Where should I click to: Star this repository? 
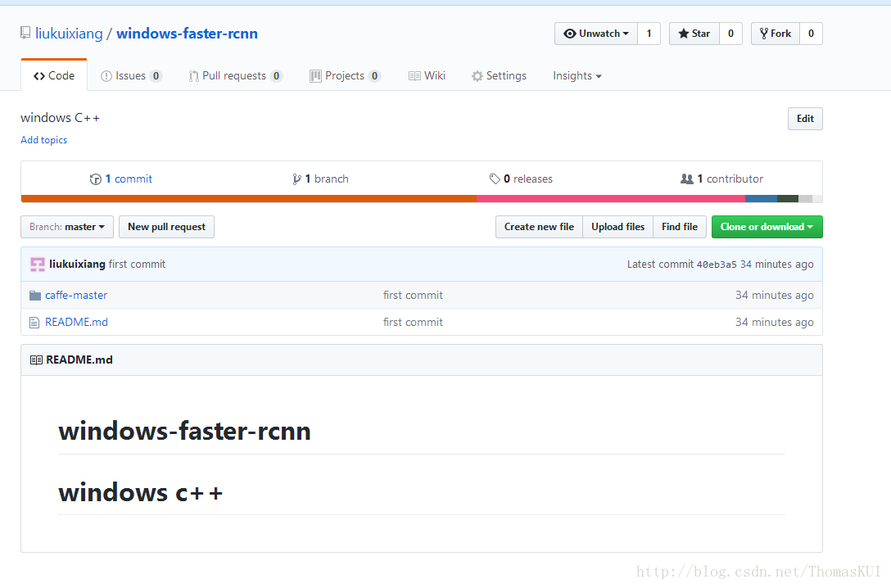pos(694,34)
